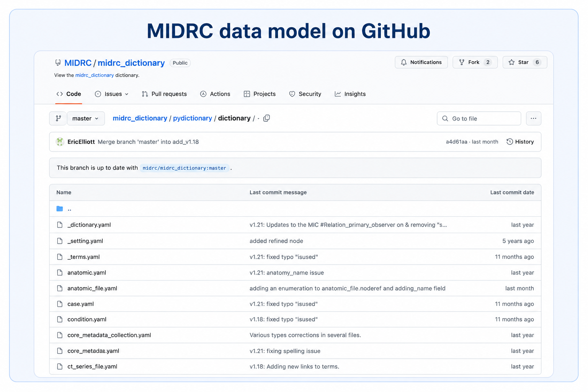Click the midrc_dictionary link in the description

[x=95, y=75]
